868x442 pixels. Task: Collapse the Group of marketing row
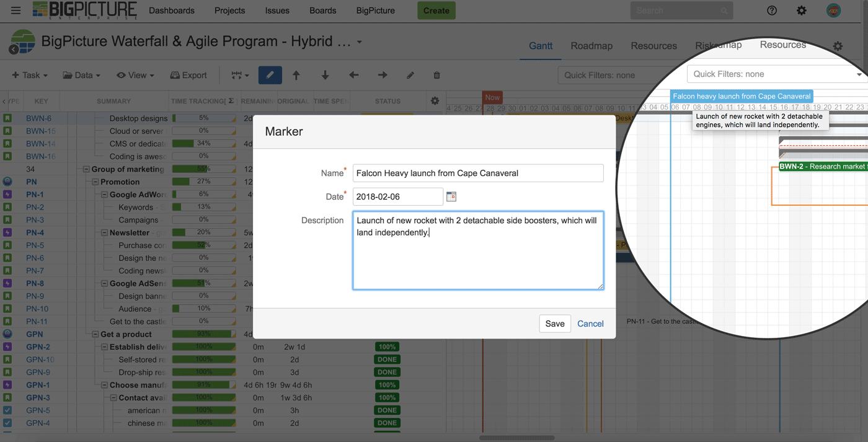86,169
